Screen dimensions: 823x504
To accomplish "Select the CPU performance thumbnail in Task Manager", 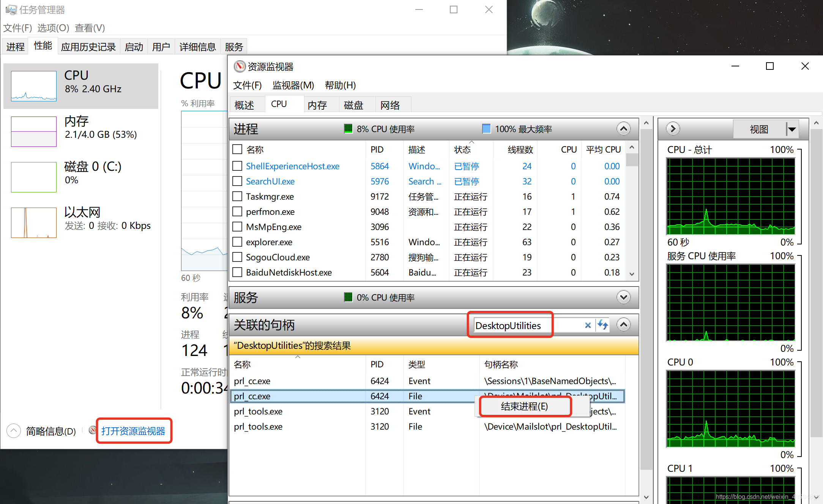I will coord(34,86).
